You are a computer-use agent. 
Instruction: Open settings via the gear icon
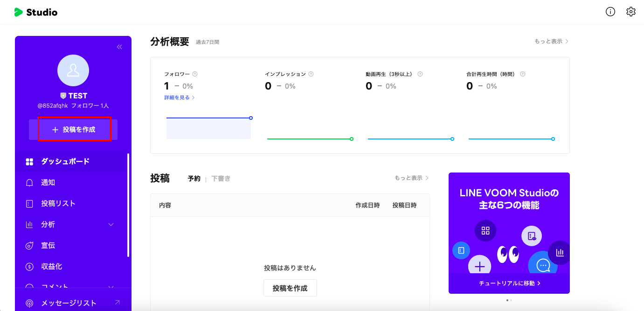631,12
